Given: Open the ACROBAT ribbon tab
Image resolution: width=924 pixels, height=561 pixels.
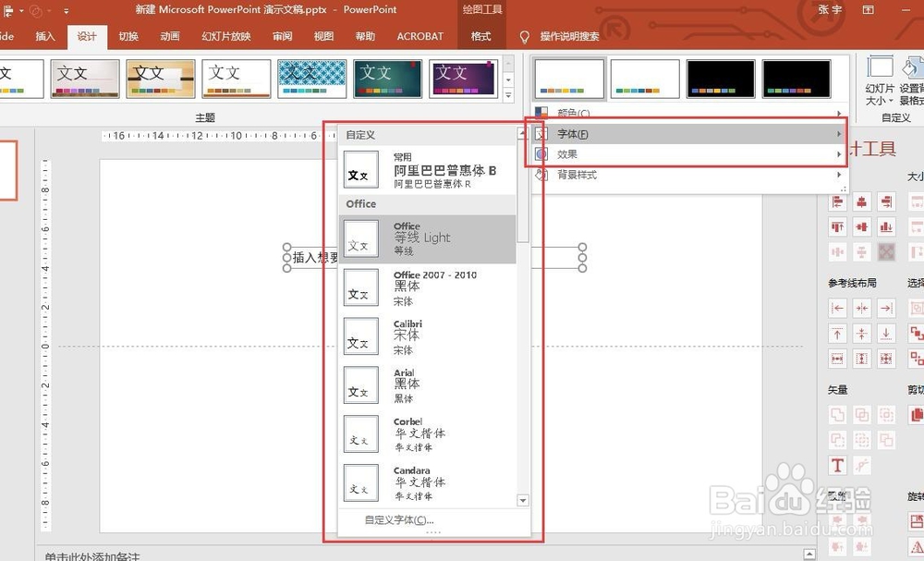Looking at the screenshot, I should coord(420,37).
